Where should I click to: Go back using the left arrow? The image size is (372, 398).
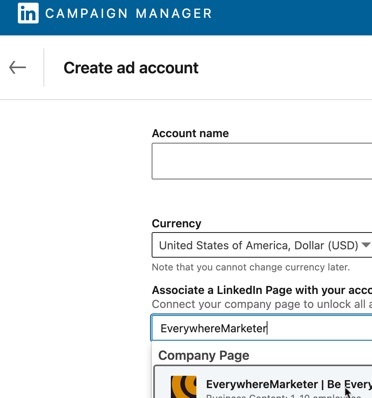pos(17,67)
